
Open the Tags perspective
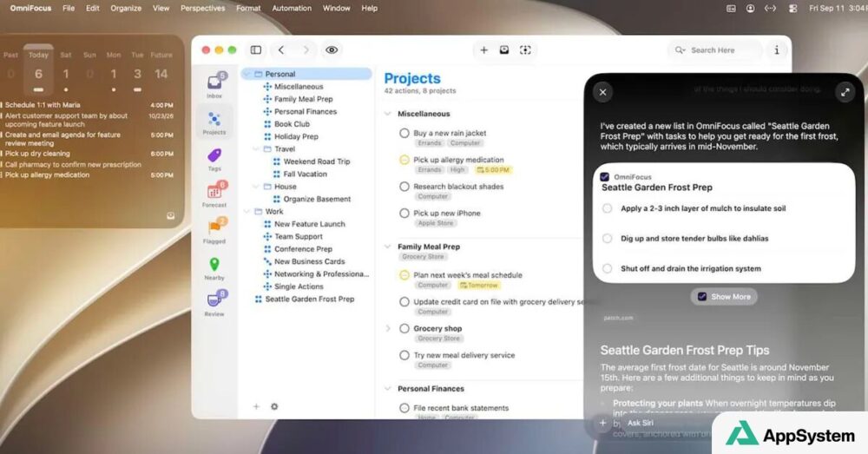coord(214,158)
